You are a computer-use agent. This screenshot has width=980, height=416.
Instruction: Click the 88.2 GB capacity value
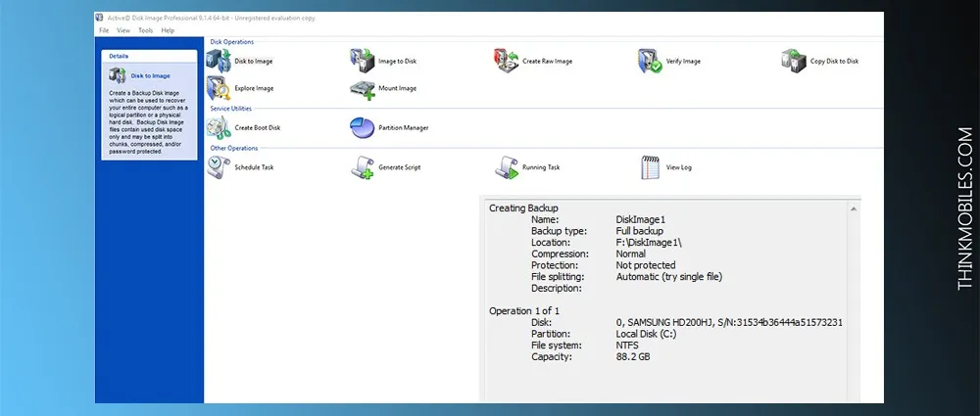tap(632, 356)
